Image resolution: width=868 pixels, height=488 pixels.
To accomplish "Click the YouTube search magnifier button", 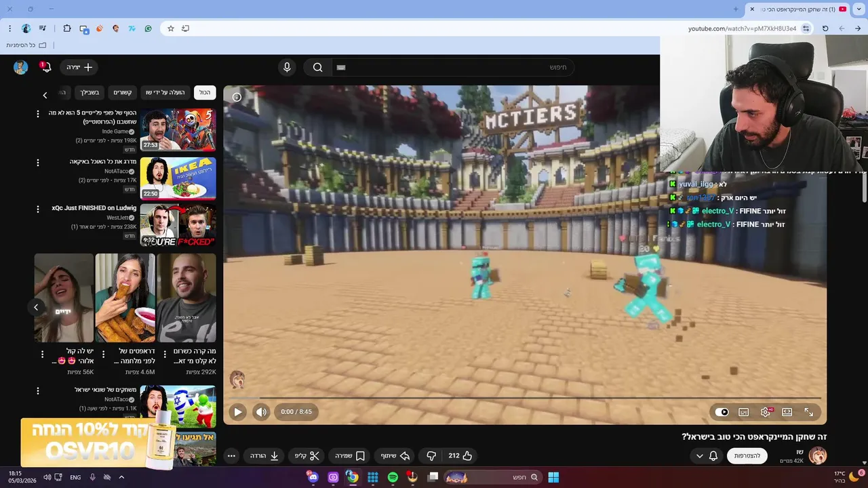I will click(x=317, y=67).
